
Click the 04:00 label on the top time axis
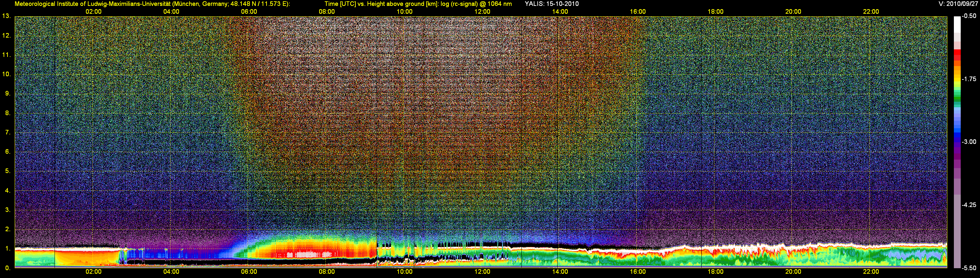pyautogui.click(x=171, y=12)
